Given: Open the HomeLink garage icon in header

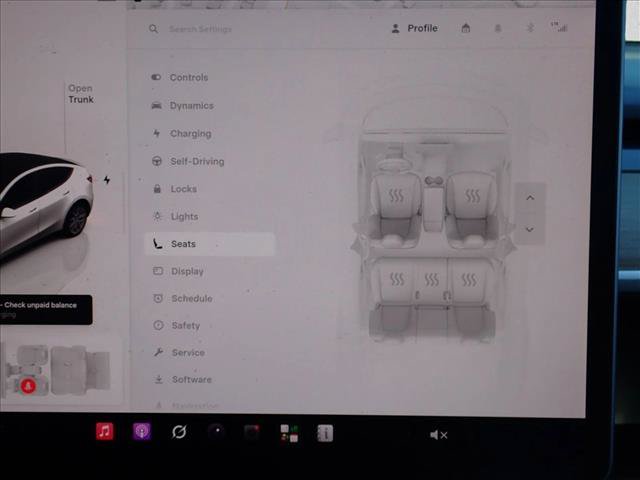Looking at the screenshot, I should click(x=466, y=28).
